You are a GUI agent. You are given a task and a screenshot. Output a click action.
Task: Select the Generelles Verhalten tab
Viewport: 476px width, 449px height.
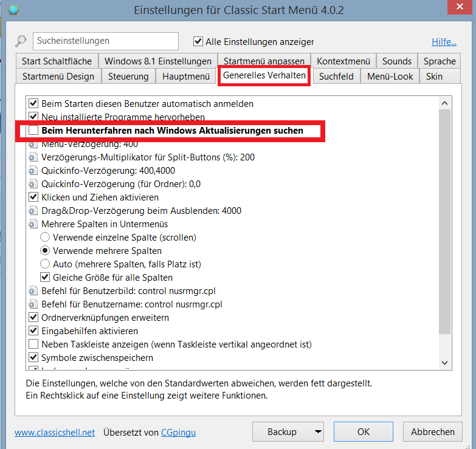(264, 75)
